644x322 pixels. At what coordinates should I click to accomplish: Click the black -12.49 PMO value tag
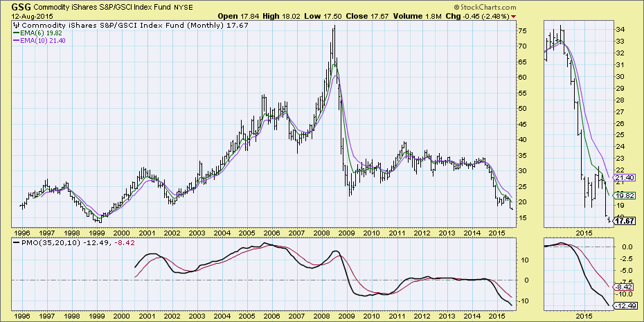[625, 305]
